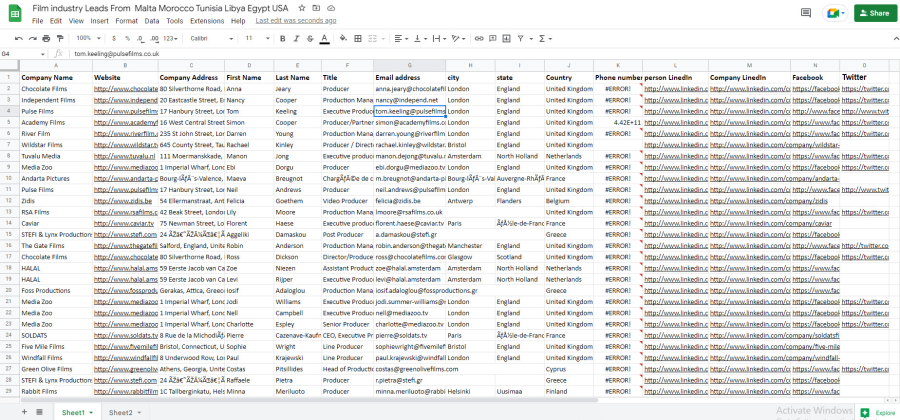Click the filter funnel icon
The width and height of the screenshot is (900, 420).
click(520, 38)
